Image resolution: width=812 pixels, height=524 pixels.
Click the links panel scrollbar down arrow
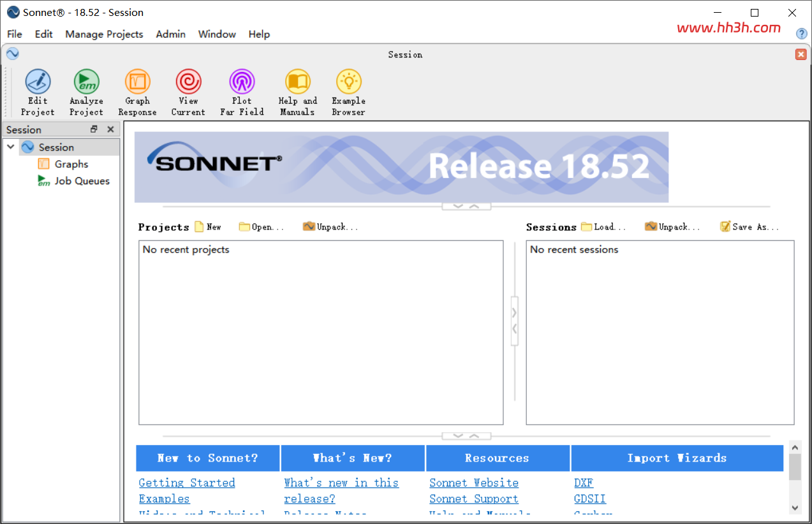tap(795, 508)
